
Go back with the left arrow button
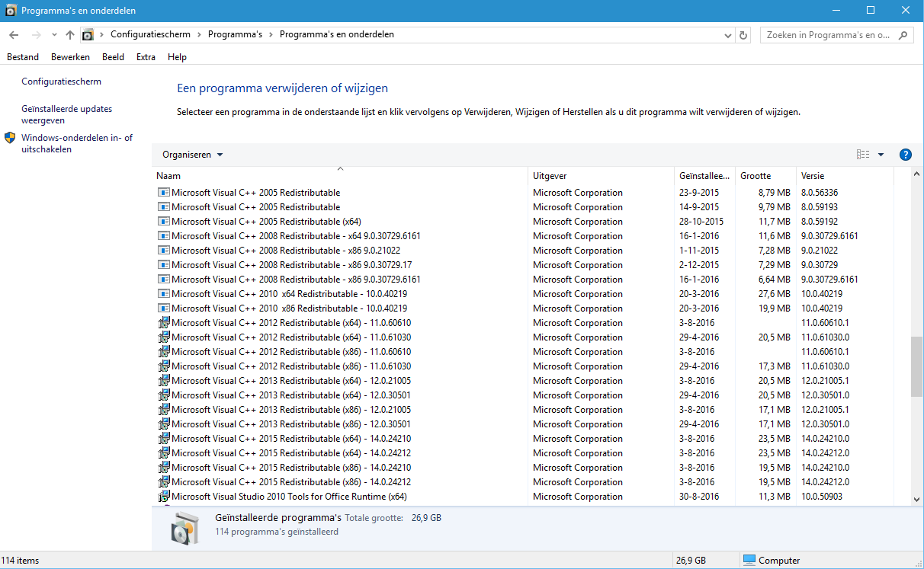pyautogui.click(x=14, y=35)
